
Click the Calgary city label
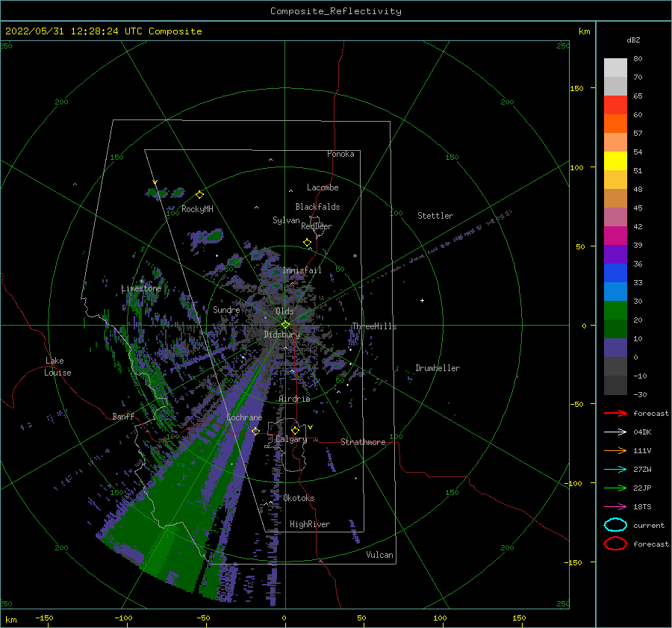click(x=291, y=439)
